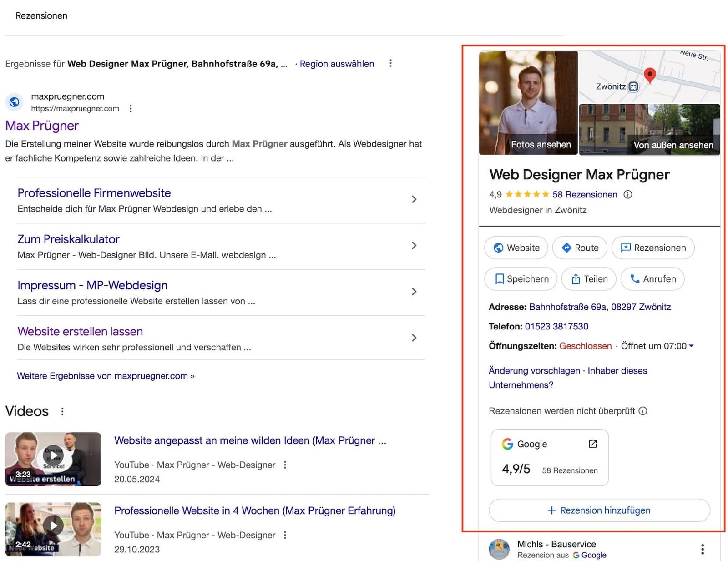Screen dimensions: 728x561
Task: Play the 3:23 video thumbnail
Action: click(x=53, y=459)
